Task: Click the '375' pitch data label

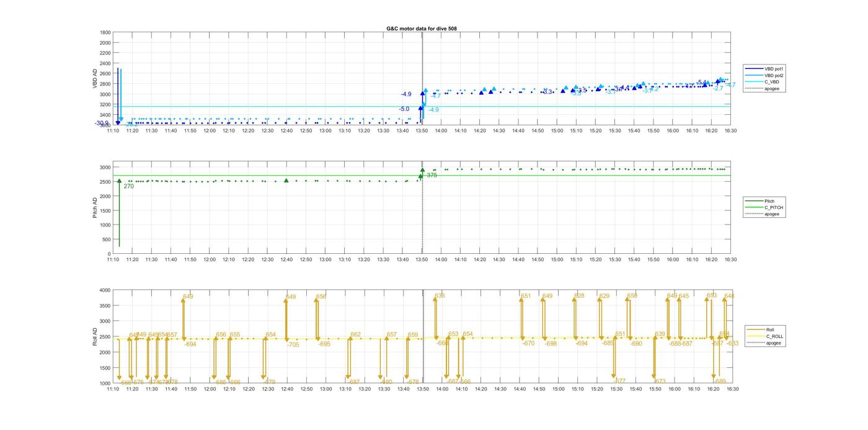Action: coord(432,176)
